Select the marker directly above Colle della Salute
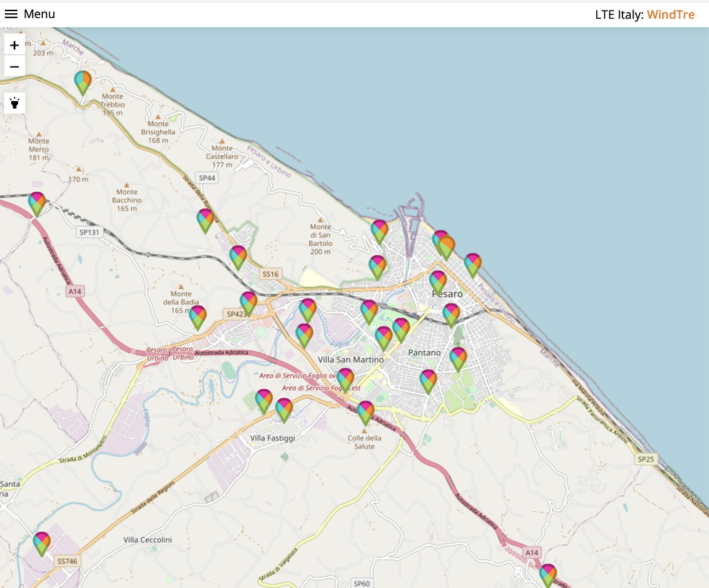This screenshot has height=588, width=709. 366,412
